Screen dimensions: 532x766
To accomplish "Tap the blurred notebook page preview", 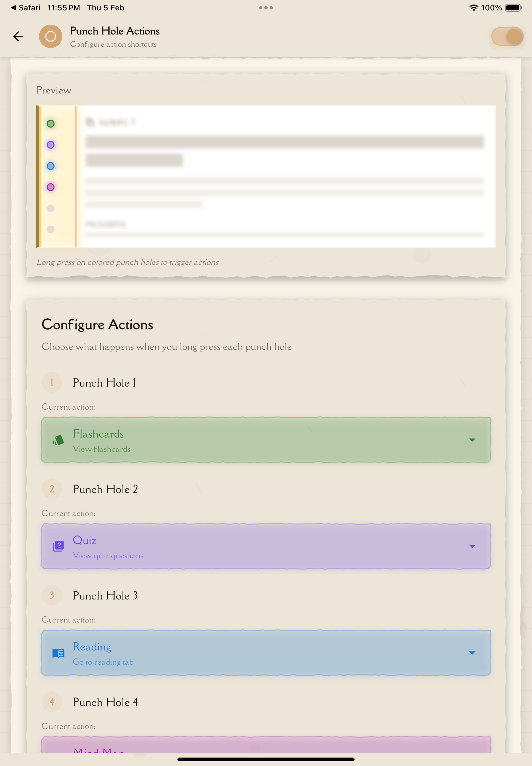I will pos(284,177).
